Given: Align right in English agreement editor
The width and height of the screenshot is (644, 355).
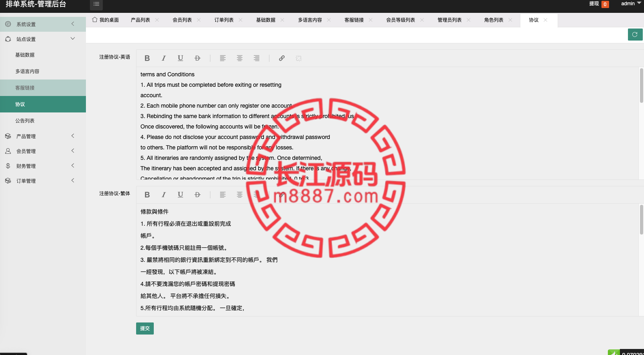Looking at the screenshot, I should click(257, 58).
